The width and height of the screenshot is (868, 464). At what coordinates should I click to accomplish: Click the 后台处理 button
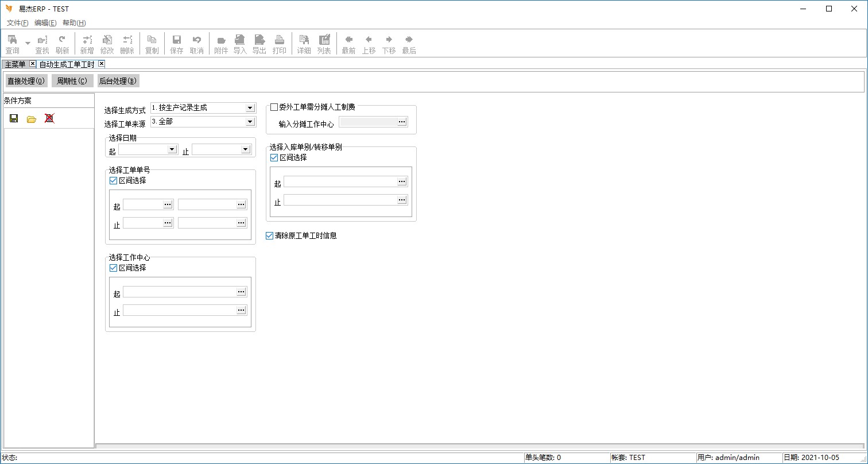[x=118, y=81]
